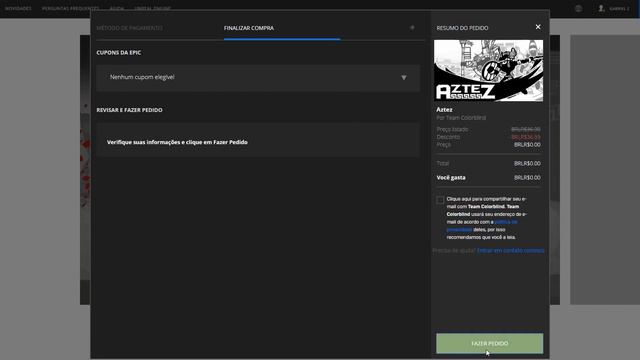Click the Aztez game cover thumbnail
The height and width of the screenshot is (360, 640).
(488, 70)
